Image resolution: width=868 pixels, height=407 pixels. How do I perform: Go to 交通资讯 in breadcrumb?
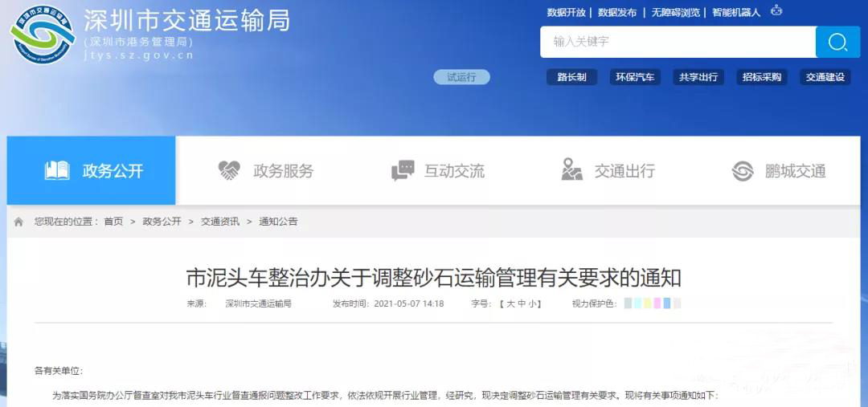tap(220, 222)
